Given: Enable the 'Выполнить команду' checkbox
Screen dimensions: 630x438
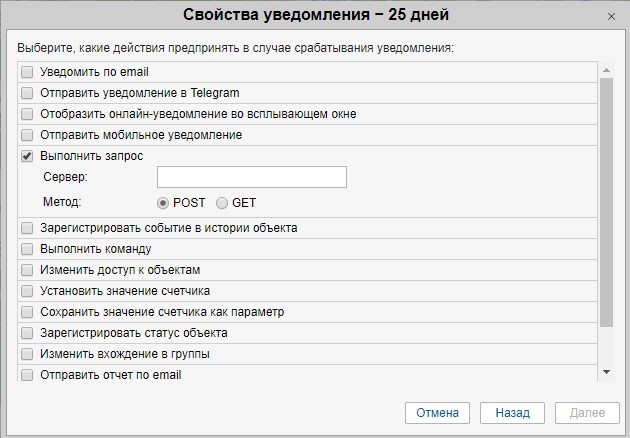Looking at the screenshot, I should click(x=27, y=249).
